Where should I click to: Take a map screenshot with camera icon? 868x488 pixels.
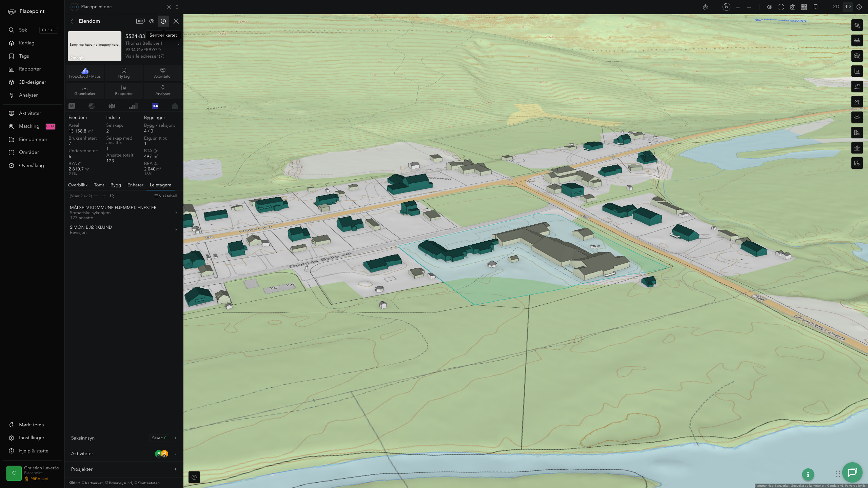792,7
